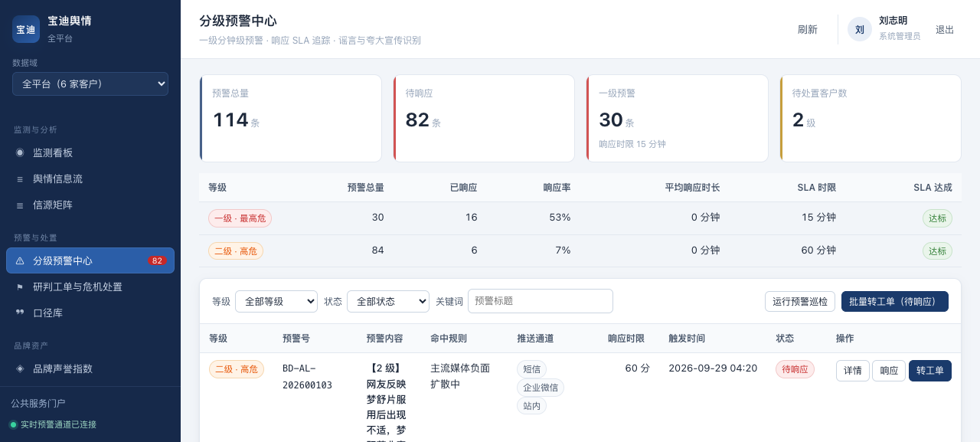This screenshot has width=980, height=442.
Task: Click the 品牌声誉指数 diamond icon
Action: [x=20, y=368]
